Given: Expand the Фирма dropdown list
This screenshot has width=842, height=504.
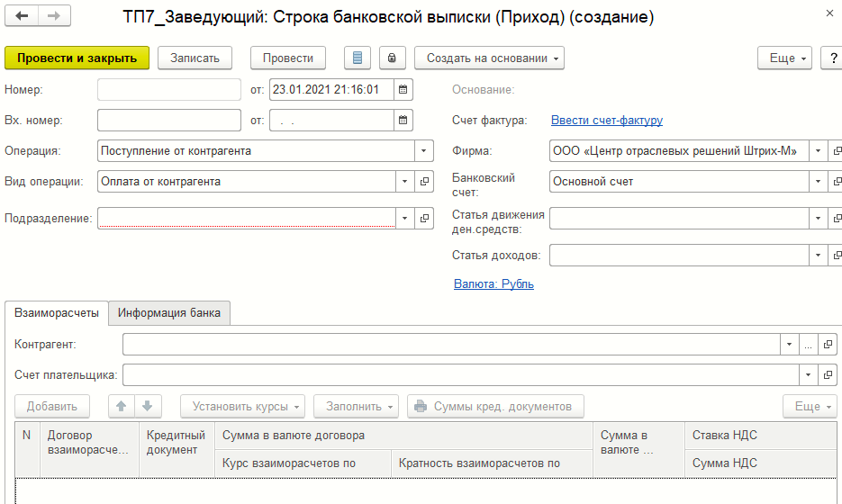Looking at the screenshot, I should (x=818, y=151).
